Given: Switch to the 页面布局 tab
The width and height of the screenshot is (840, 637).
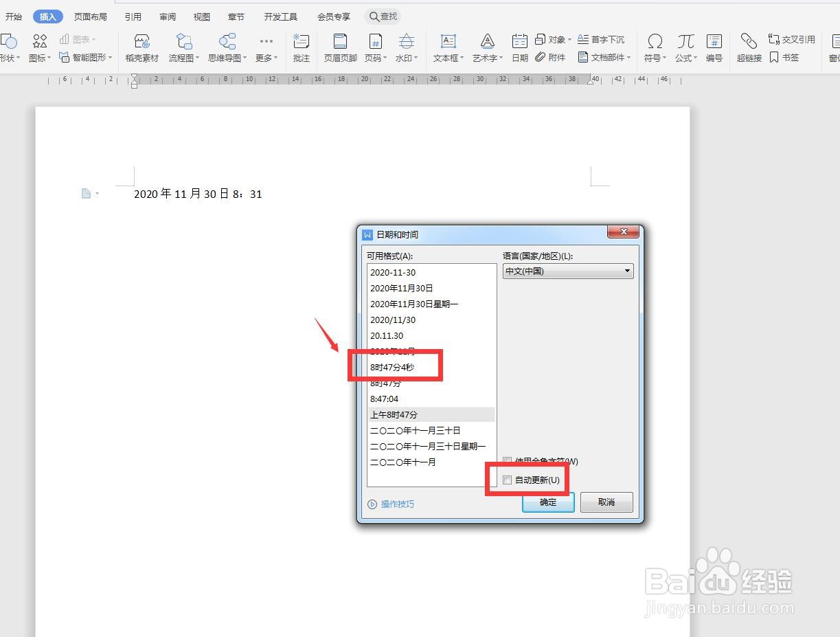Looking at the screenshot, I should 91,16.
